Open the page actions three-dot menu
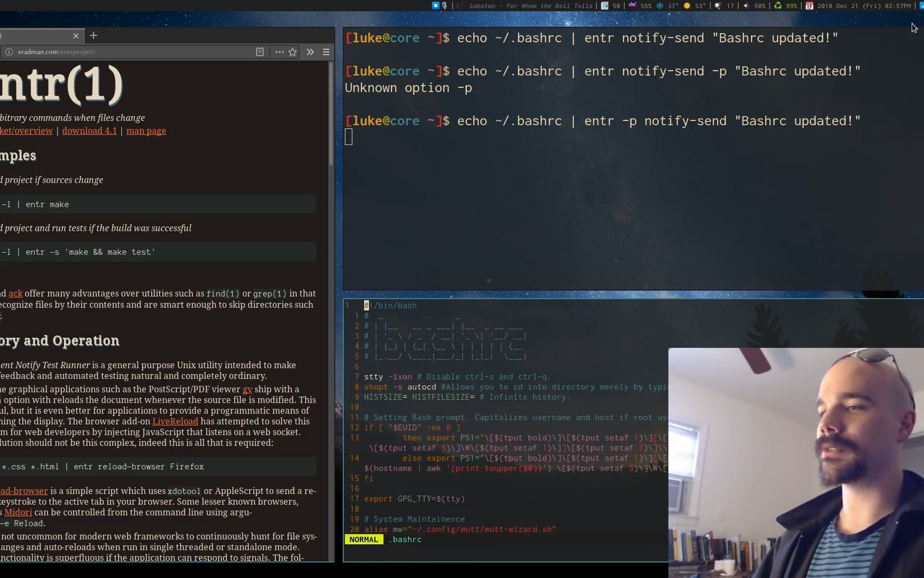The height and width of the screenshot is (578, 924). (x=279, y=52)
